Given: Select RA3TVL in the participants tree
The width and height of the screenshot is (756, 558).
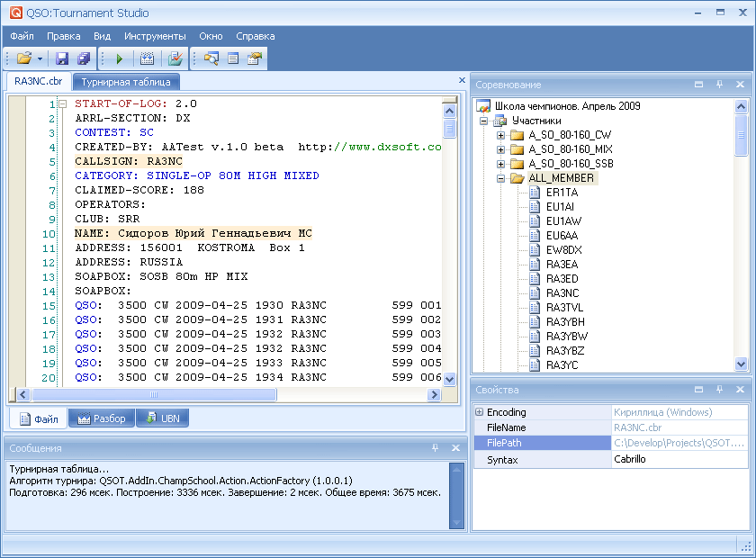Looking at the screenshot, I should click(564, 308).
